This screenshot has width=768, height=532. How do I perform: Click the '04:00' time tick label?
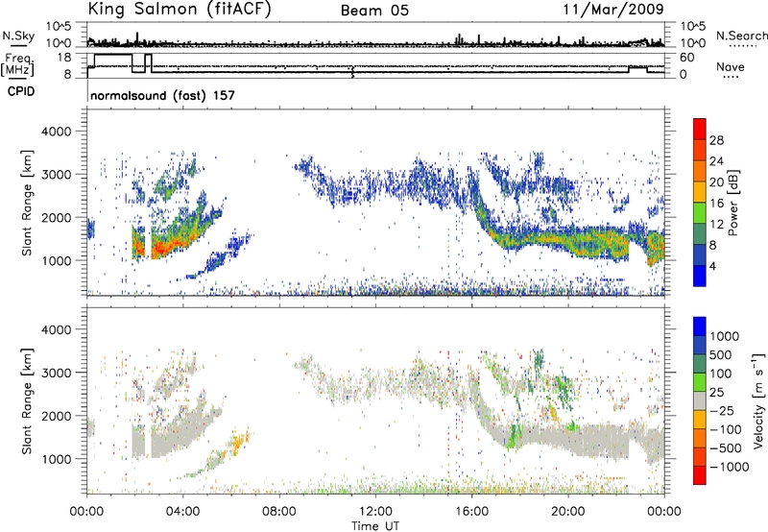pyautogui.click(x=182, y=512)
